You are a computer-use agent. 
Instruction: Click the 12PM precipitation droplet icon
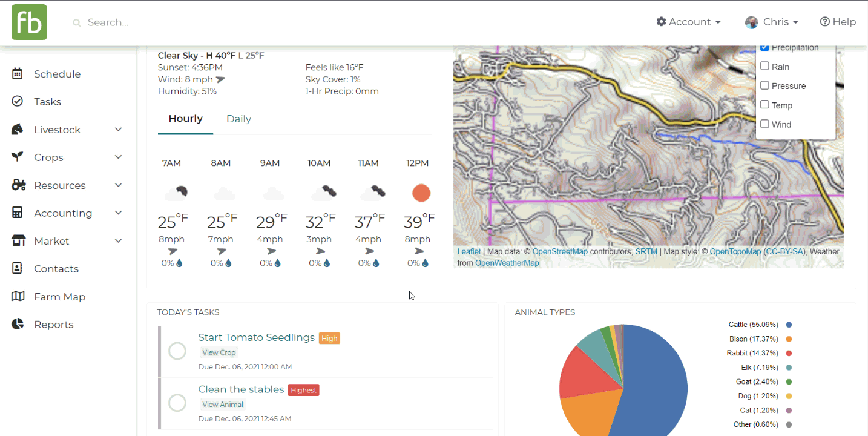click(x=425, y=263)
